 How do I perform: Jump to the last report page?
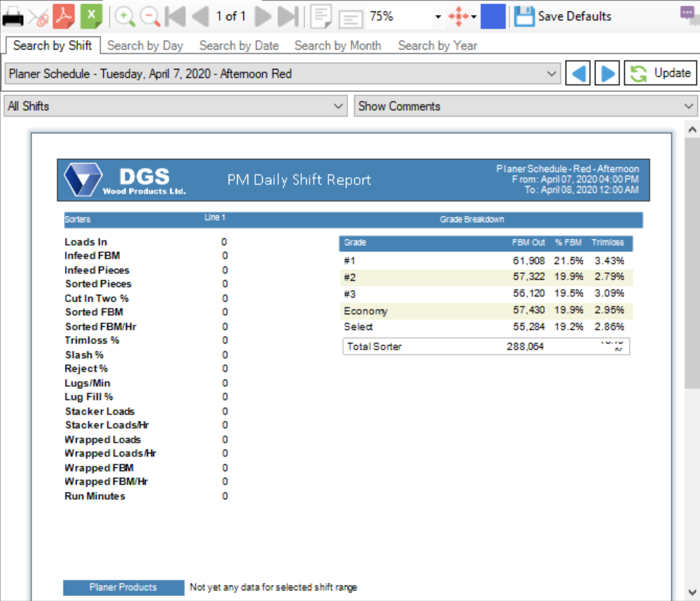(x=289, y=15)
